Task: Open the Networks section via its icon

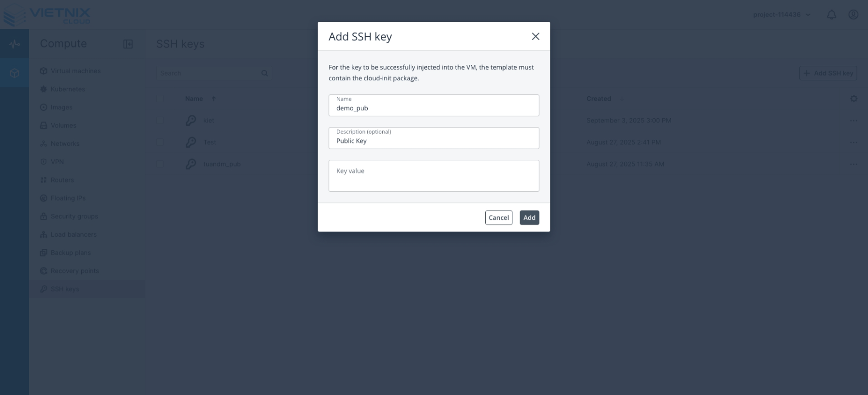Action: (x=44, y=143)
